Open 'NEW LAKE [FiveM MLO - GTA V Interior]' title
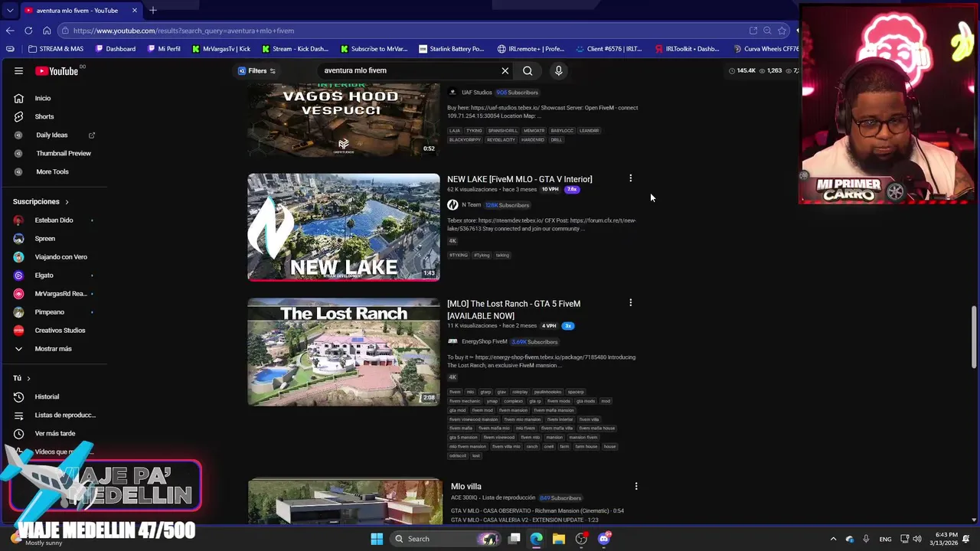The image size is (980, 551). click(520, 179)
